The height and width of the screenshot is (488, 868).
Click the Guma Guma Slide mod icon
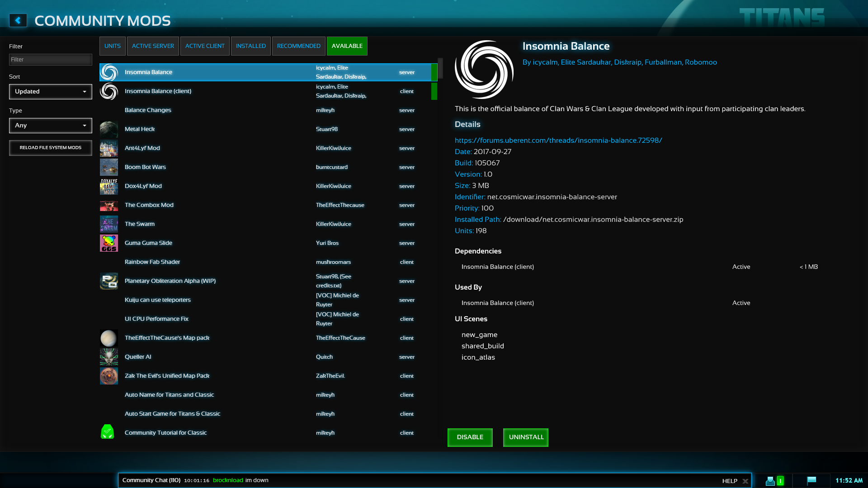pyautogui.click(x=109, y=243)
